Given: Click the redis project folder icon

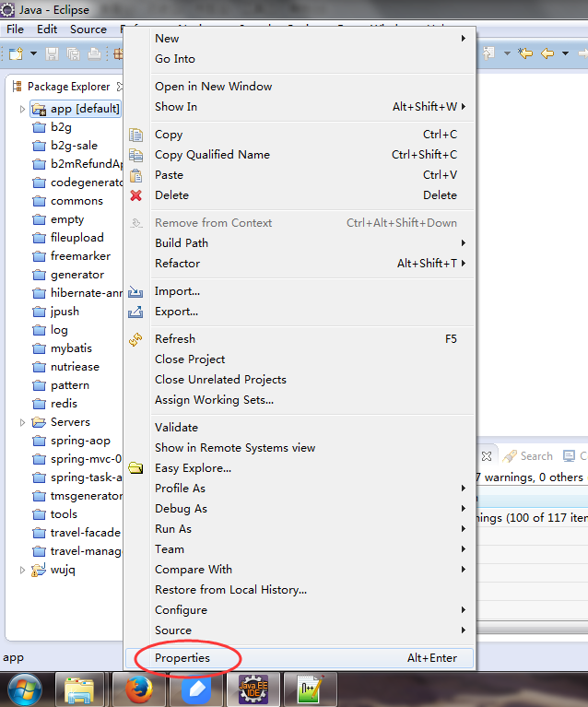Looking at the screenshot, I should [40, 404].
